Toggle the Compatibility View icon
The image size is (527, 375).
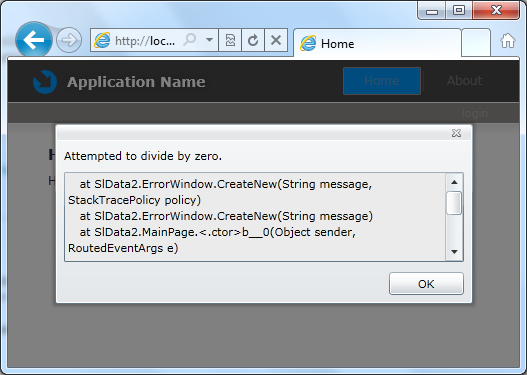click(230, 40)
